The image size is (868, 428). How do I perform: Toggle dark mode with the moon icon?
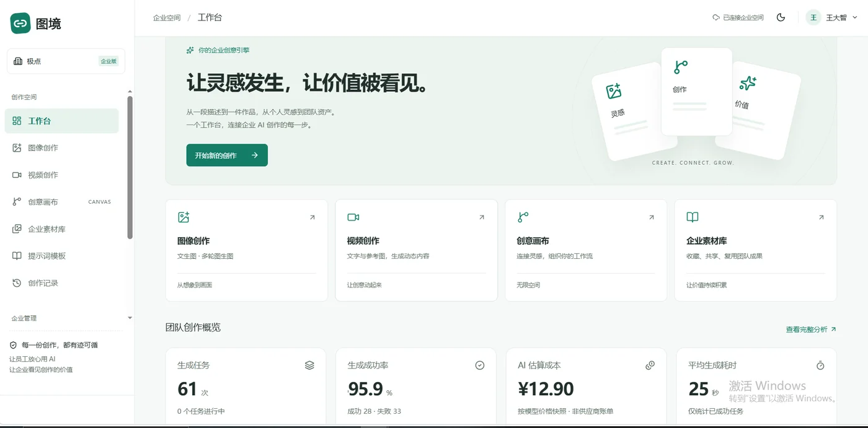pyautogui.click(x=781, y=17)
